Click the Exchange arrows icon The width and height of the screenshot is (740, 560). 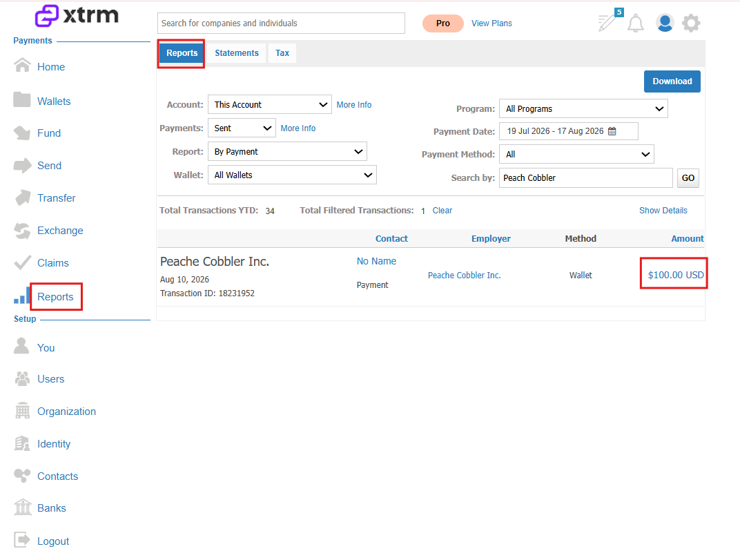[21, 231]
